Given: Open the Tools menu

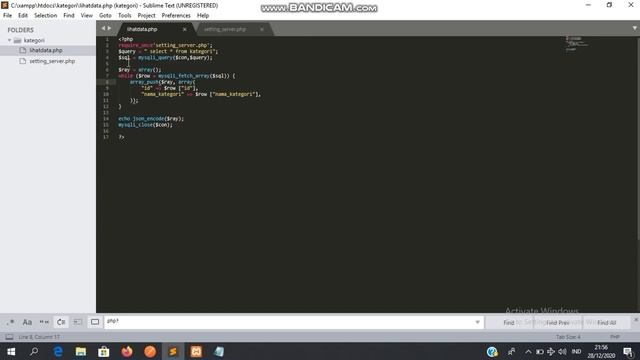Looking at the screenshot, I should pos(124,16).
